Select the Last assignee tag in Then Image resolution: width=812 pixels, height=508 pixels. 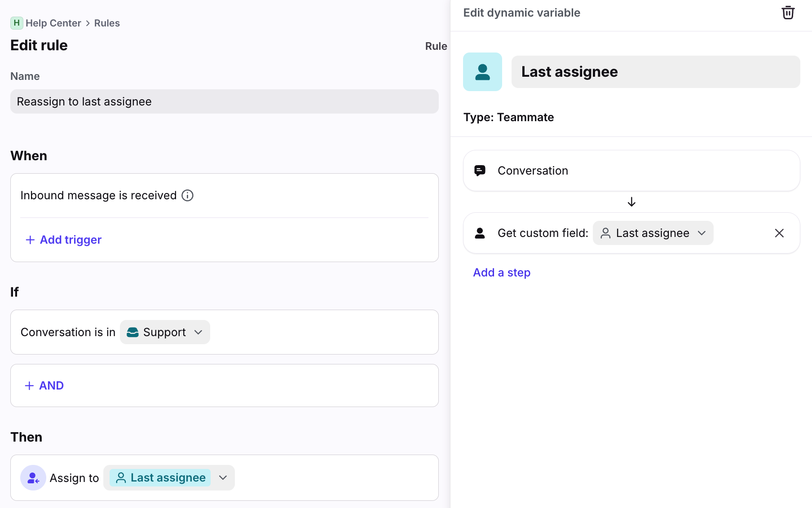tap(160, 478)
